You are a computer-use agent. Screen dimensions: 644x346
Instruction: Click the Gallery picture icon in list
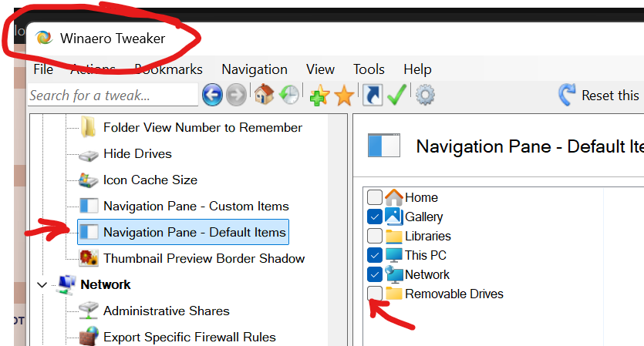[394, 217]
